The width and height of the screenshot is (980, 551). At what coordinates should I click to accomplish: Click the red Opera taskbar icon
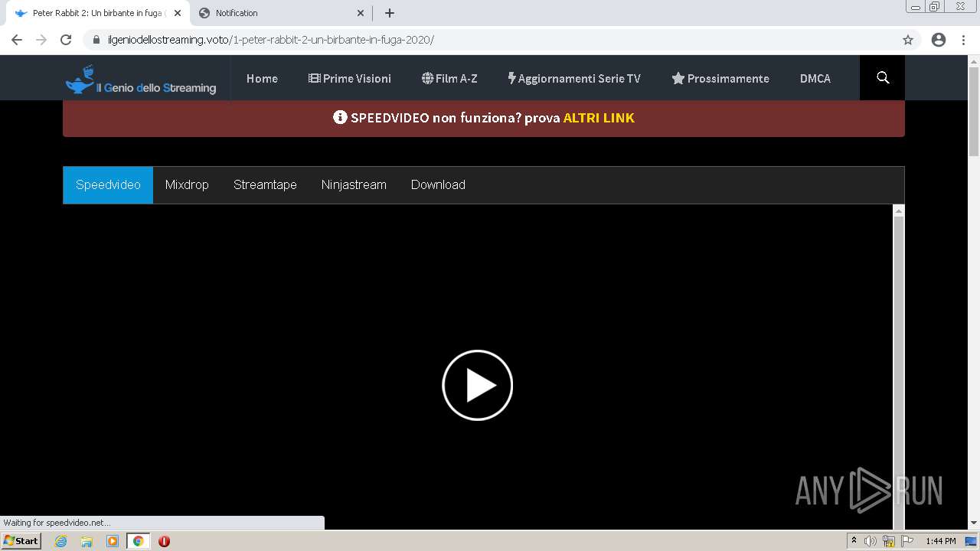point(164,541)
